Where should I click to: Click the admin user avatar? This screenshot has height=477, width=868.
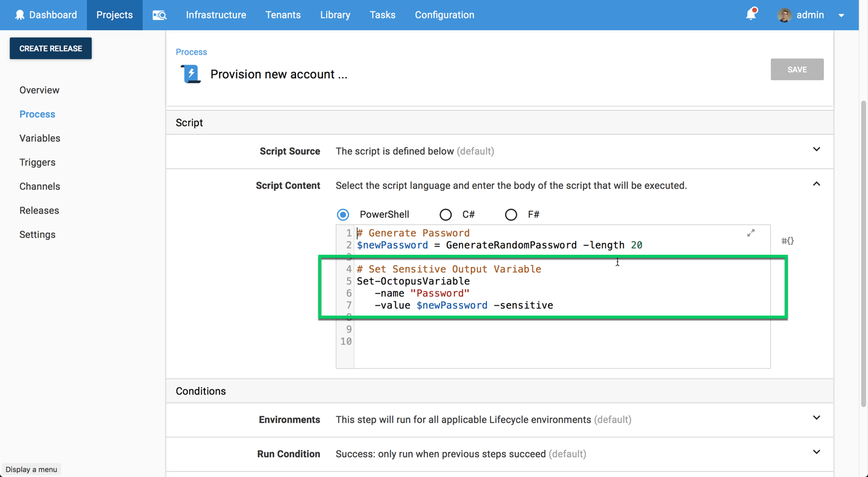[x=784, y=15]
